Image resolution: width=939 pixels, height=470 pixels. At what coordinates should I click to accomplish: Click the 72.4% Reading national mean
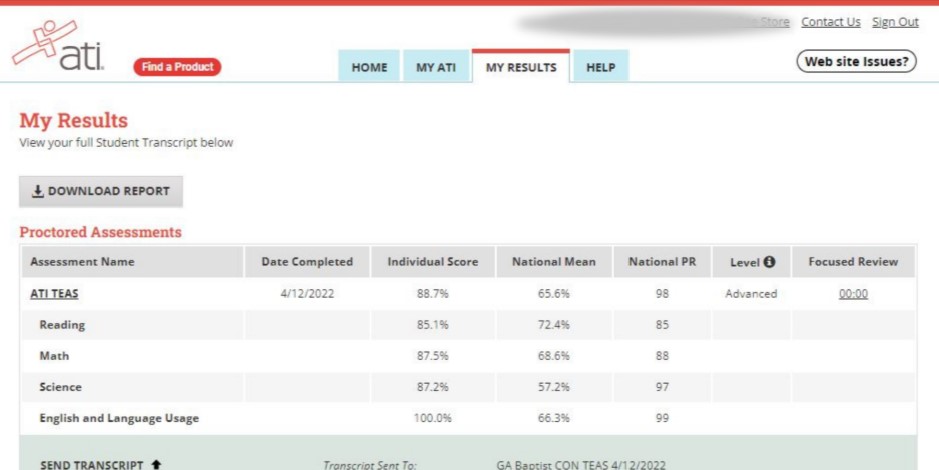tap(554, 325)
